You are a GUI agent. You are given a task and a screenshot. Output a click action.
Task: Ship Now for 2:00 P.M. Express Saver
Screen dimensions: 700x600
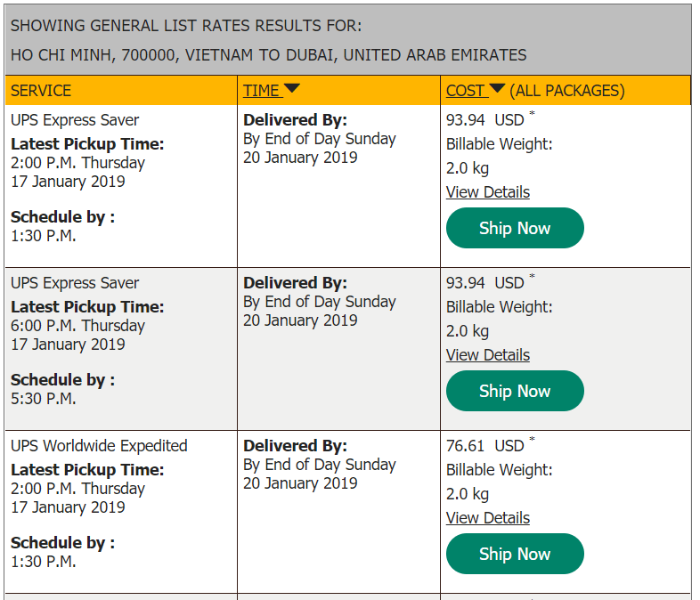click(x=515, y=228)
